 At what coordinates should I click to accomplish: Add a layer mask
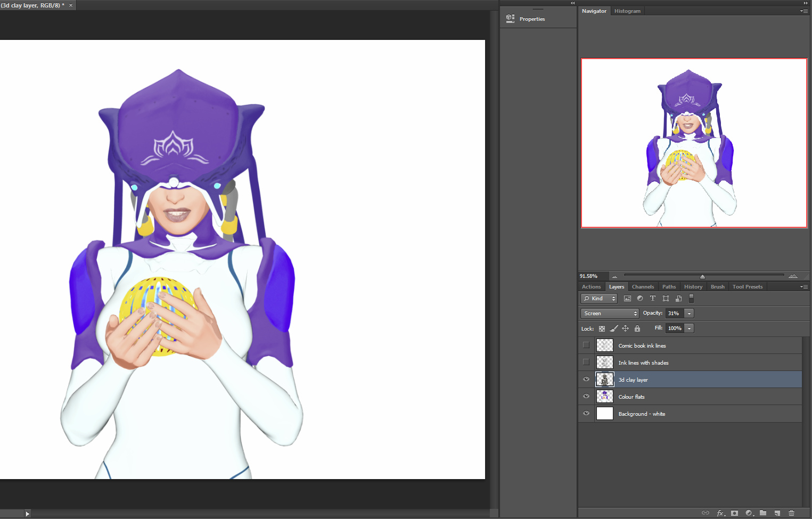734,513
